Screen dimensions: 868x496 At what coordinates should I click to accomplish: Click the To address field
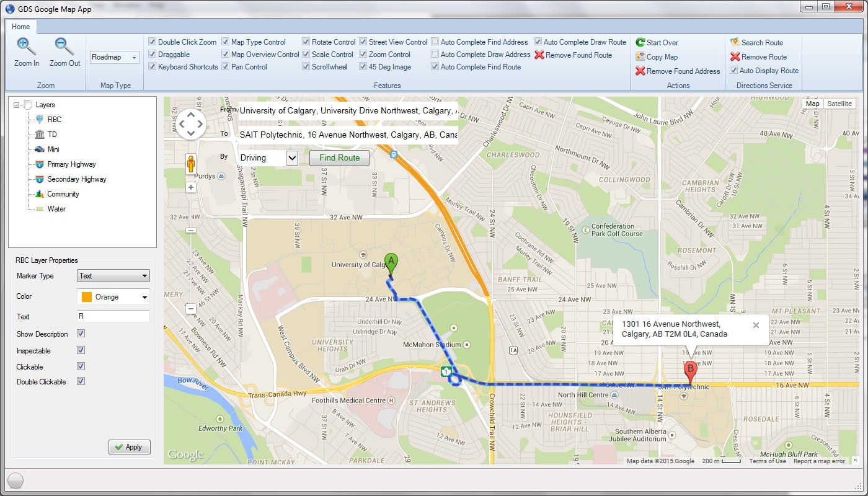pos(348,135)
